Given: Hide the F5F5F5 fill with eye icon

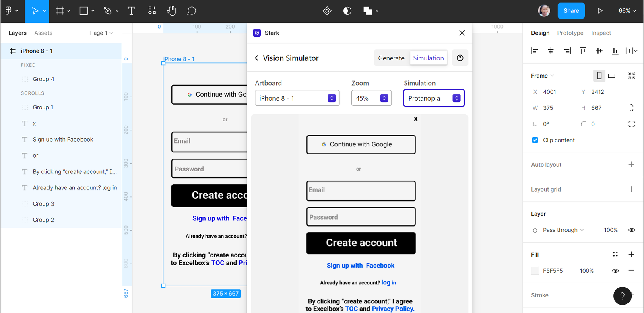Looking at the screenshot, I should pos(615,271).
